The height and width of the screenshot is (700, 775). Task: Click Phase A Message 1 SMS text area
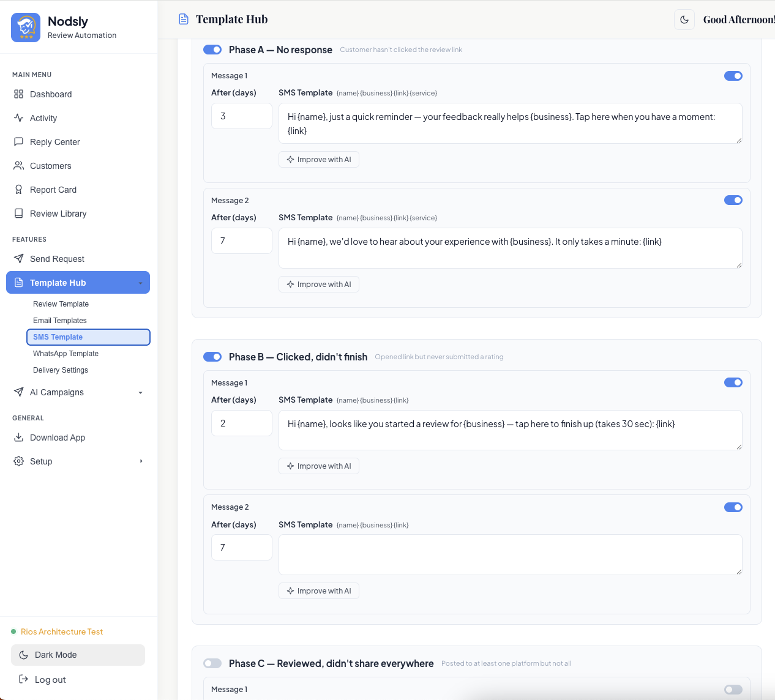(511, 123)
